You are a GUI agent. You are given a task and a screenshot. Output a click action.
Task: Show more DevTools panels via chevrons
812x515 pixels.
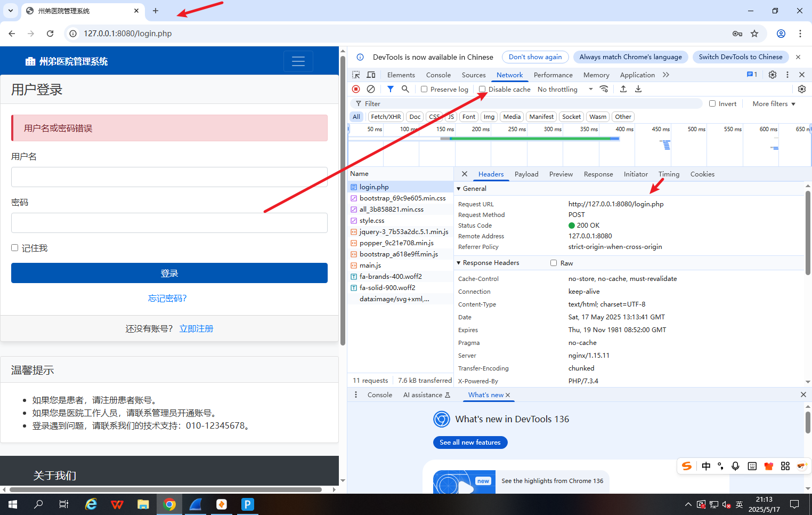pos(666,75)
